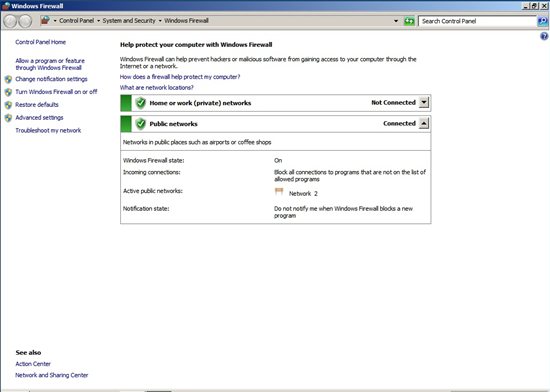
Task: Open Action Center under See also
Action: [33, 364]
